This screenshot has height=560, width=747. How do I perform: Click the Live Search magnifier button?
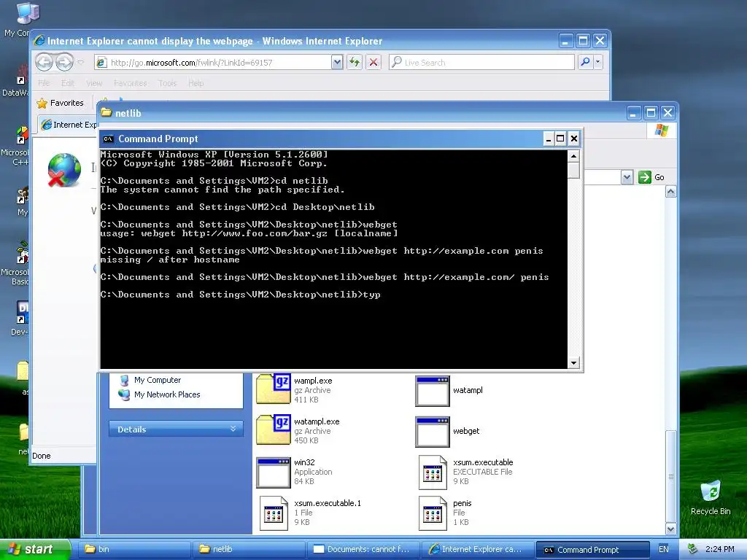tap(586, 62)
